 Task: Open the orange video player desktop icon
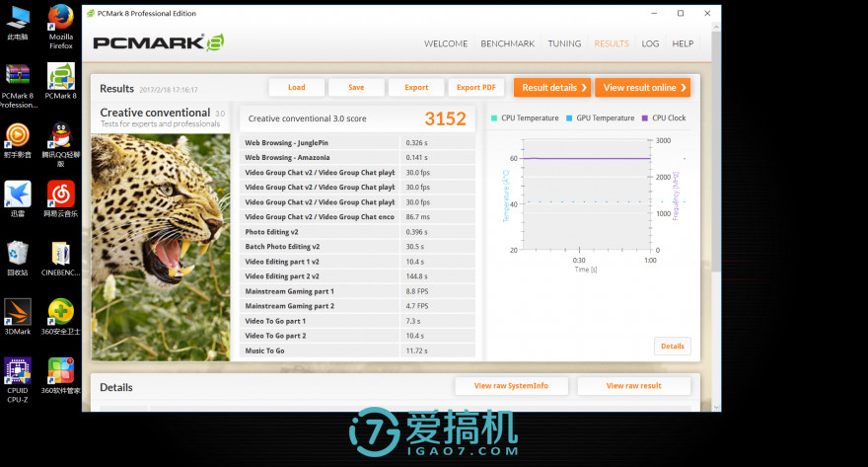18,140
